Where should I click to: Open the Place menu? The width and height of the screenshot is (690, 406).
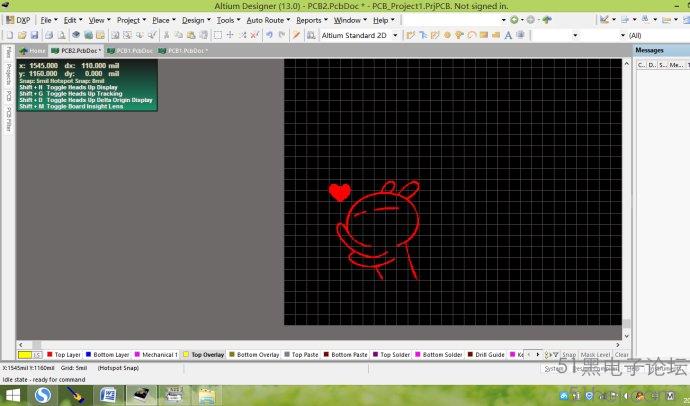coord(164,20)
